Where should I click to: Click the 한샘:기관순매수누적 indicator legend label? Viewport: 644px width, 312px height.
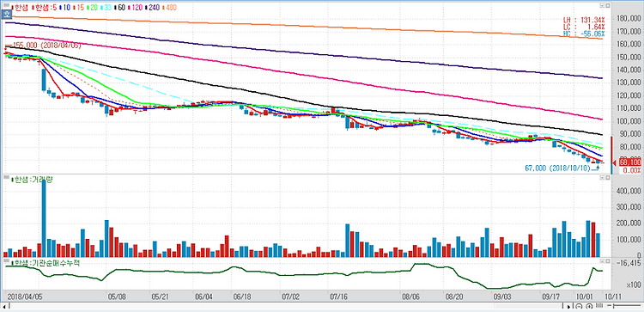coord(46,263)
